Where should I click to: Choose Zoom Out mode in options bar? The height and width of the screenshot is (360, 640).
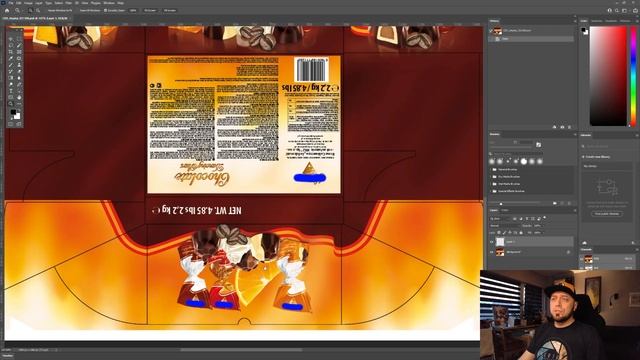pos(38,10)
